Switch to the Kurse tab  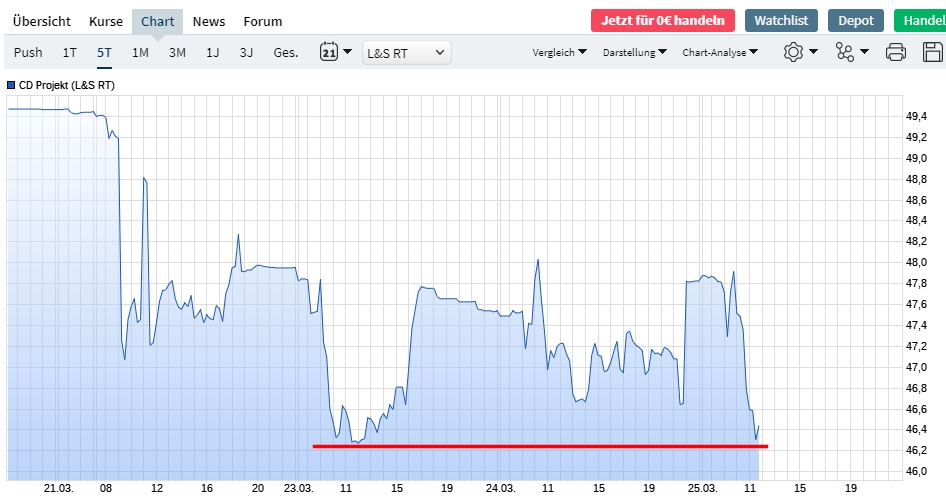point(106,21)
